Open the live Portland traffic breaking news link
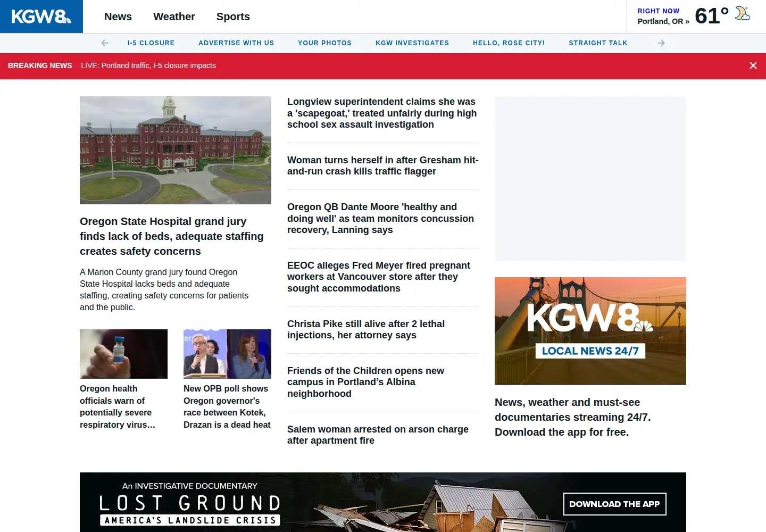Viewport: 766px width, 532px height. (148, 65)
